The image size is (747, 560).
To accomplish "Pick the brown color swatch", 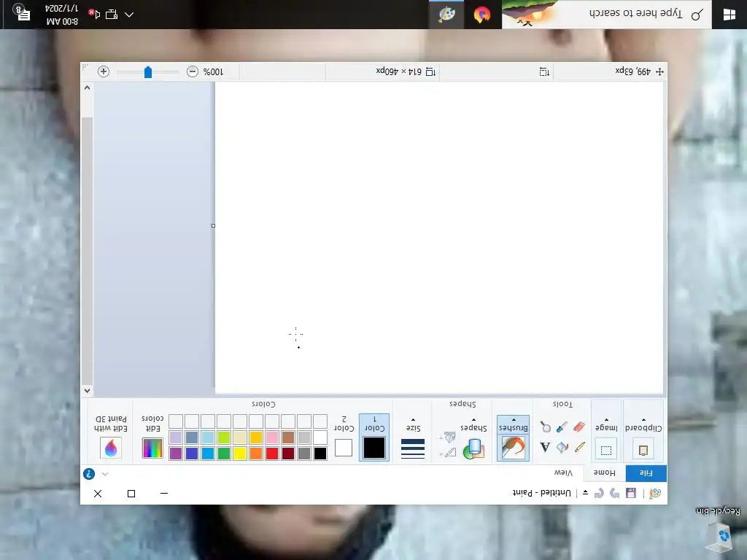I will (287, 437).
